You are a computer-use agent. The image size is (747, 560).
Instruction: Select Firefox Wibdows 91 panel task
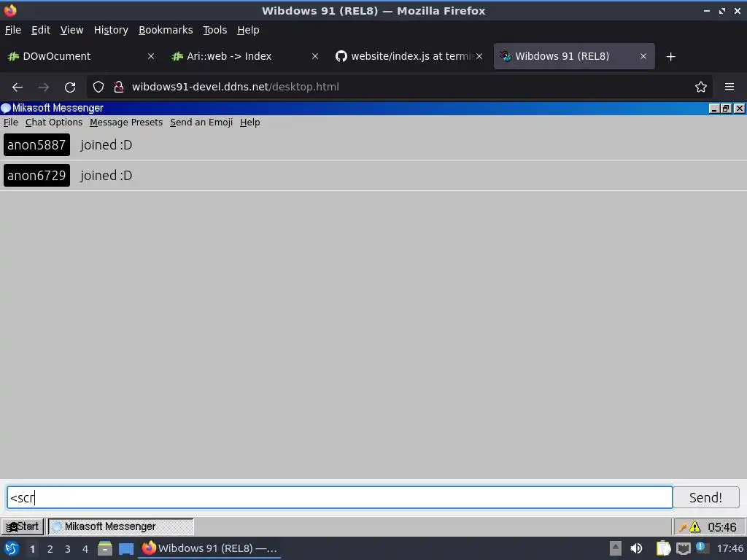point(209,548)
